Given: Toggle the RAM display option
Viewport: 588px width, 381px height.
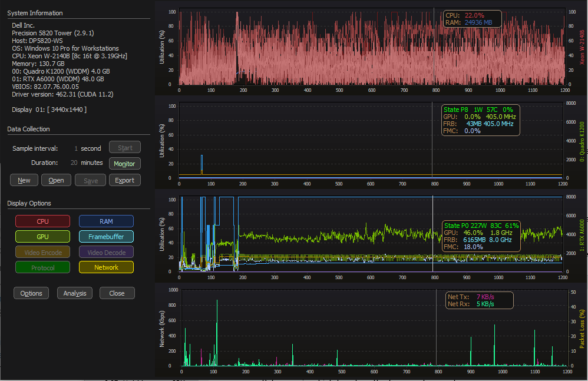Looking at the screenshot, I should [106, 221].
